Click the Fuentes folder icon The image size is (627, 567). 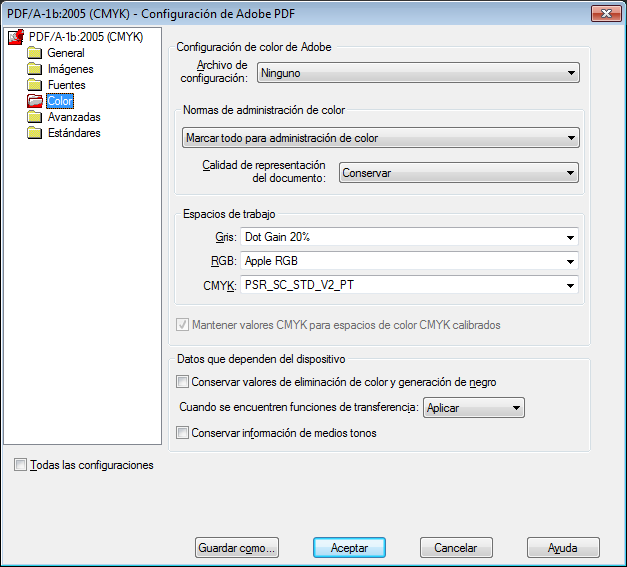(x=35, y=85)
